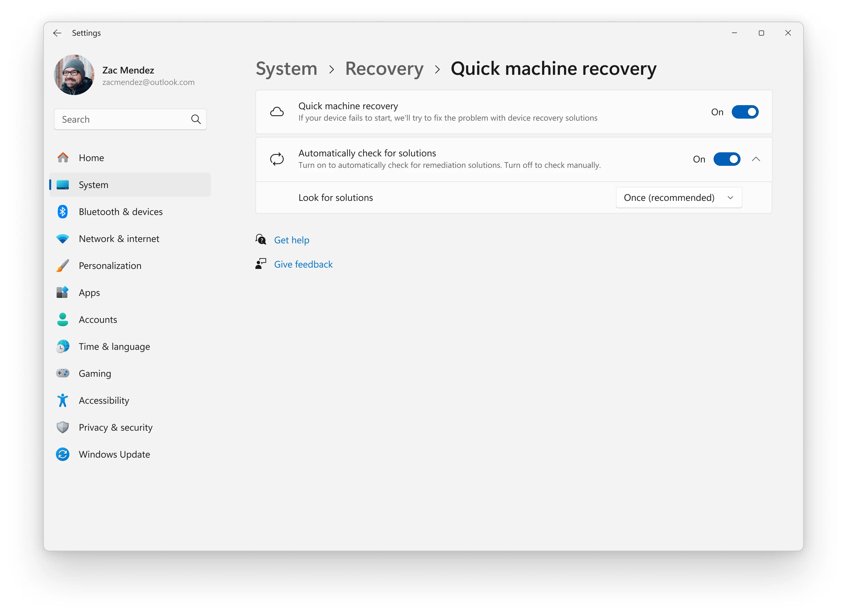Viewport: 847px width, 616px height.
Task: Open the Look for solutions dropdown
Action: (679, 197)
